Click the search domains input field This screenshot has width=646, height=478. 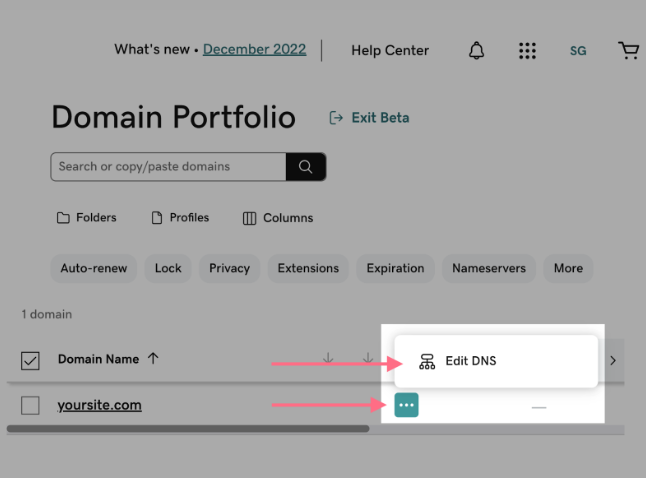[168, 166]
